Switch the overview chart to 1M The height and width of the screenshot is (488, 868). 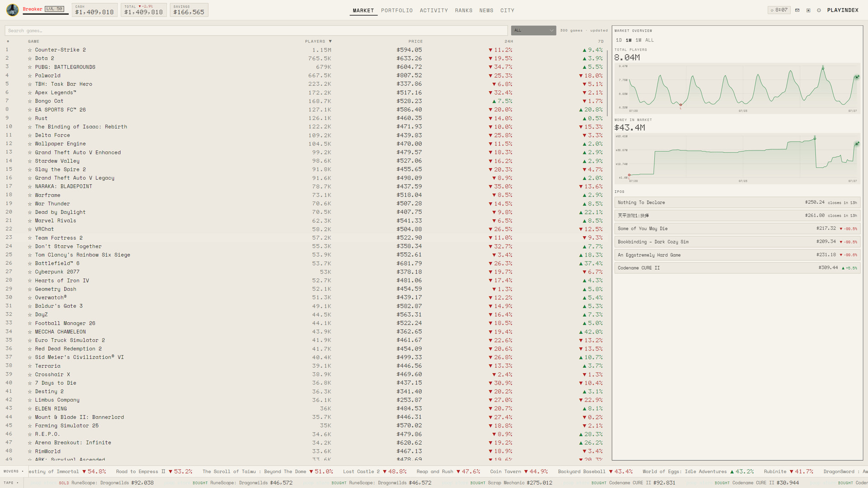tap(638, 40)
